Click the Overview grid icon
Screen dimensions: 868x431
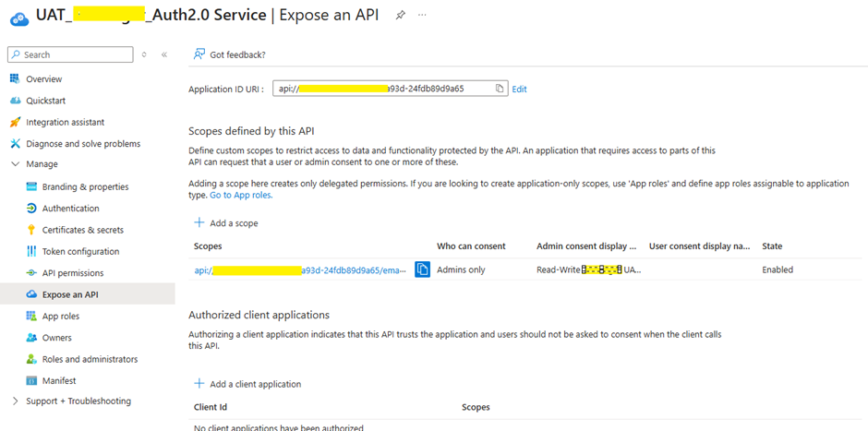tap(15, 79)
